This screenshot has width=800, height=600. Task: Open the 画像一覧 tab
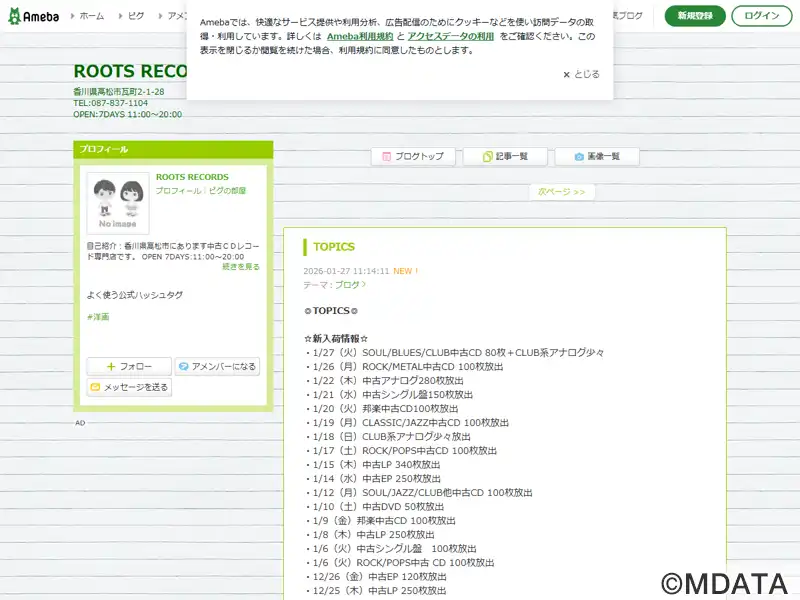(597, 157)
